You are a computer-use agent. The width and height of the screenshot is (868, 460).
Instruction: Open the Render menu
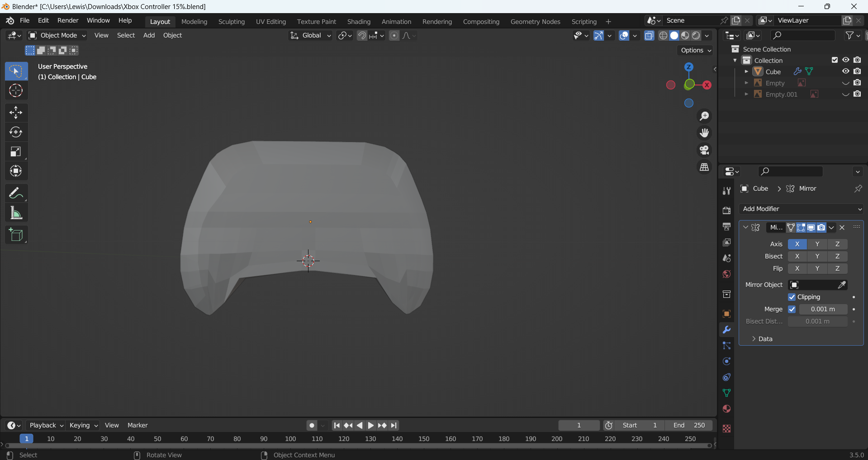68,20
